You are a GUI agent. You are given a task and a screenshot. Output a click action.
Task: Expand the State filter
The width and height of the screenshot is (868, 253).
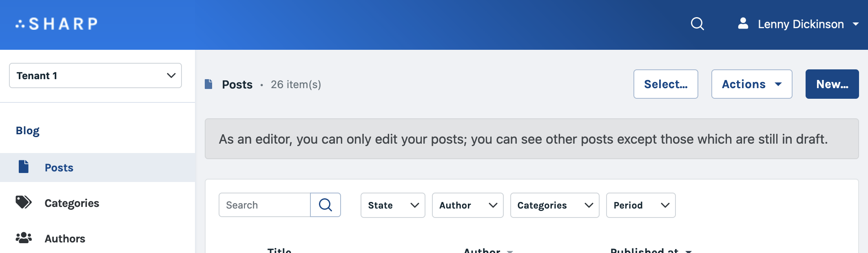[392, 205]
